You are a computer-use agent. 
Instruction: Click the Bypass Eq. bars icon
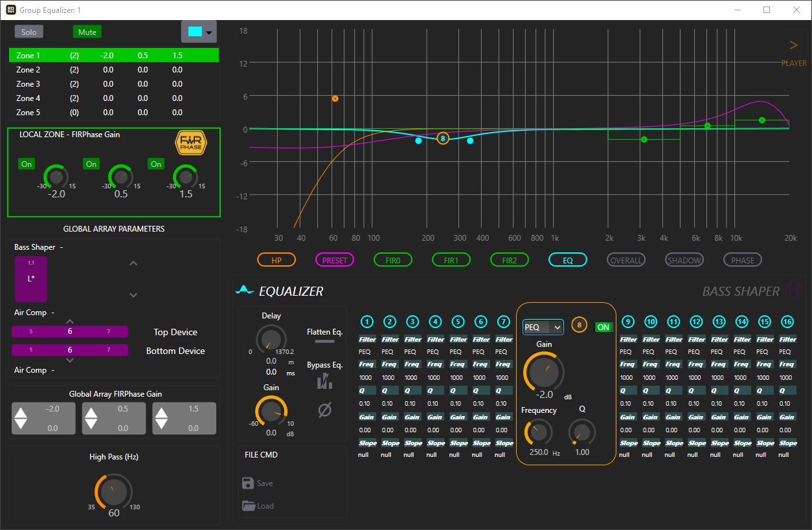click(324, 382)
